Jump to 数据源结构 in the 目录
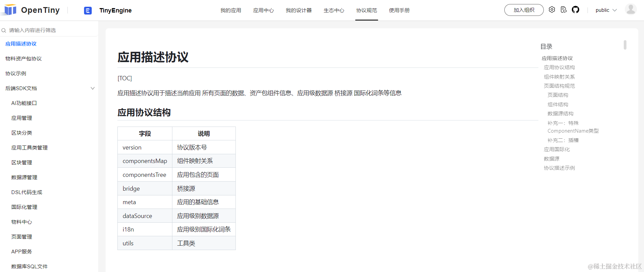This screenshot has height=272, width=644. click(560, 114)
